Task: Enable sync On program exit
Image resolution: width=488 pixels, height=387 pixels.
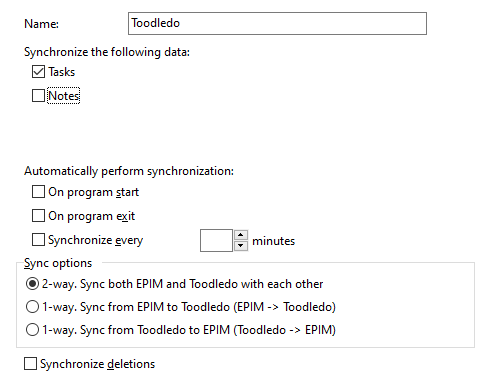Action: (38, 216)
